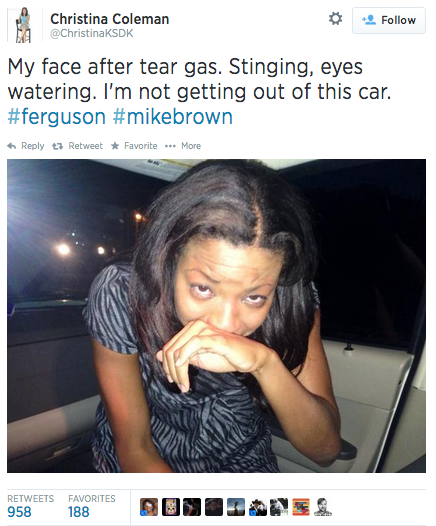
Task: View the 958 retweets list
Action: tap(31, 507)
